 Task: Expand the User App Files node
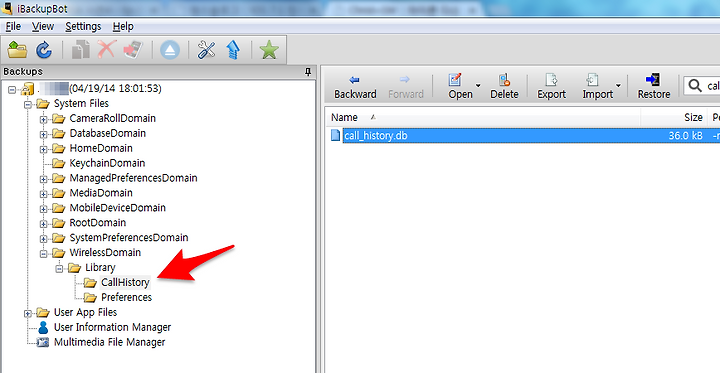click(28, 313)
